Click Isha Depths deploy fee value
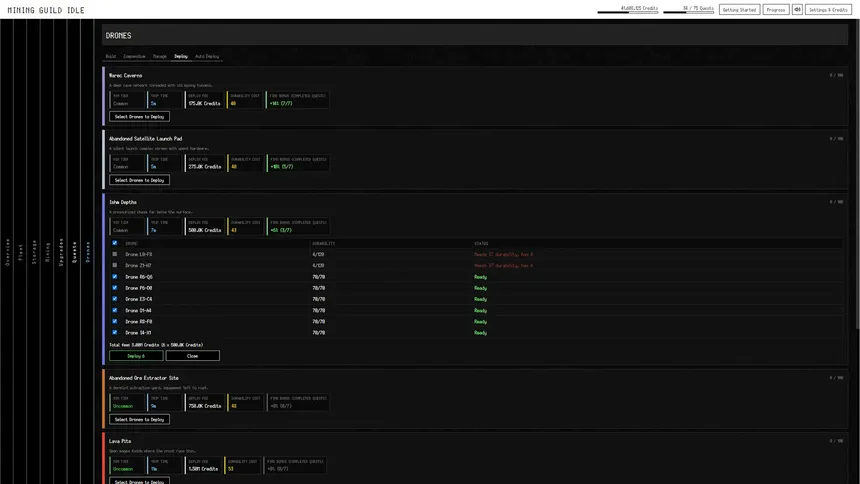This screenshot has height=484, width=860. point(205,230)
